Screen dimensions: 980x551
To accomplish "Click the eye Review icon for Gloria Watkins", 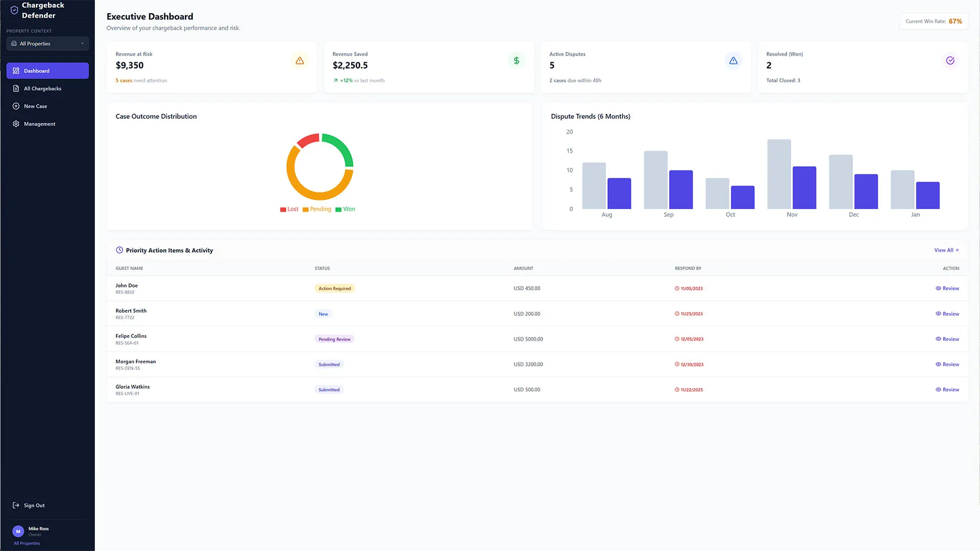I will pos(938,390).
